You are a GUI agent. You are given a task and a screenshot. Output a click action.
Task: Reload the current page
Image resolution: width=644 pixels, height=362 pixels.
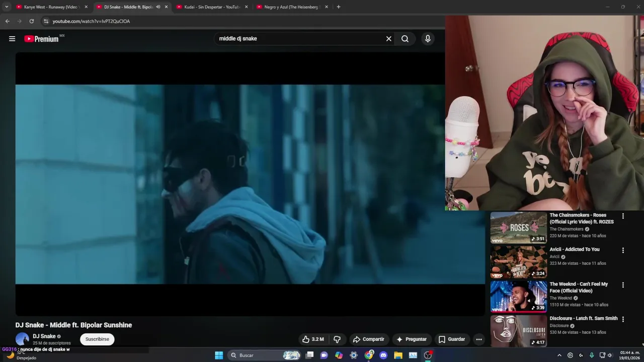click(31, 21)
